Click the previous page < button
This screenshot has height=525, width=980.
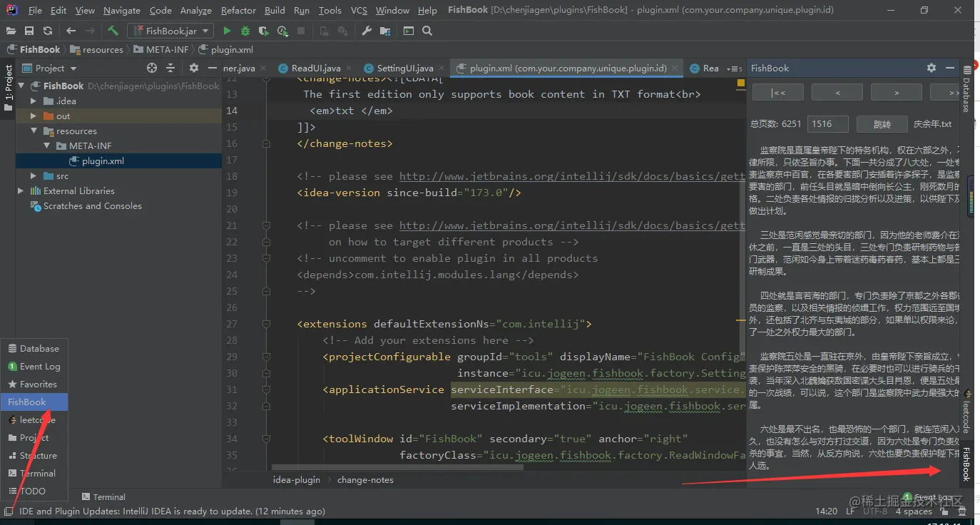pos(837,93)
